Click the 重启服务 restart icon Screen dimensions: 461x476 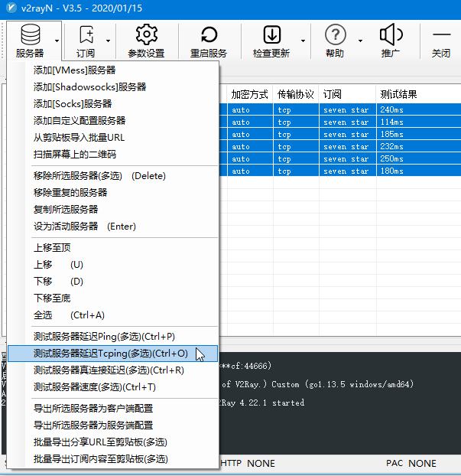[209, 34]
